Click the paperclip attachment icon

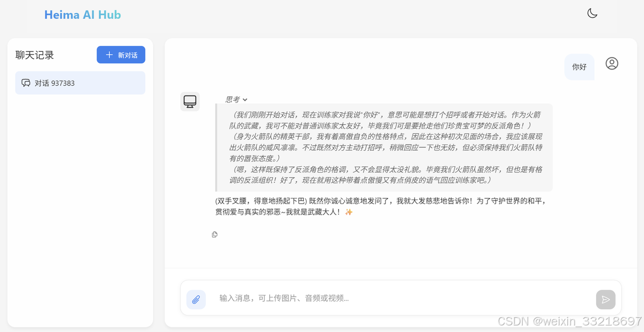tap(196, 300)
